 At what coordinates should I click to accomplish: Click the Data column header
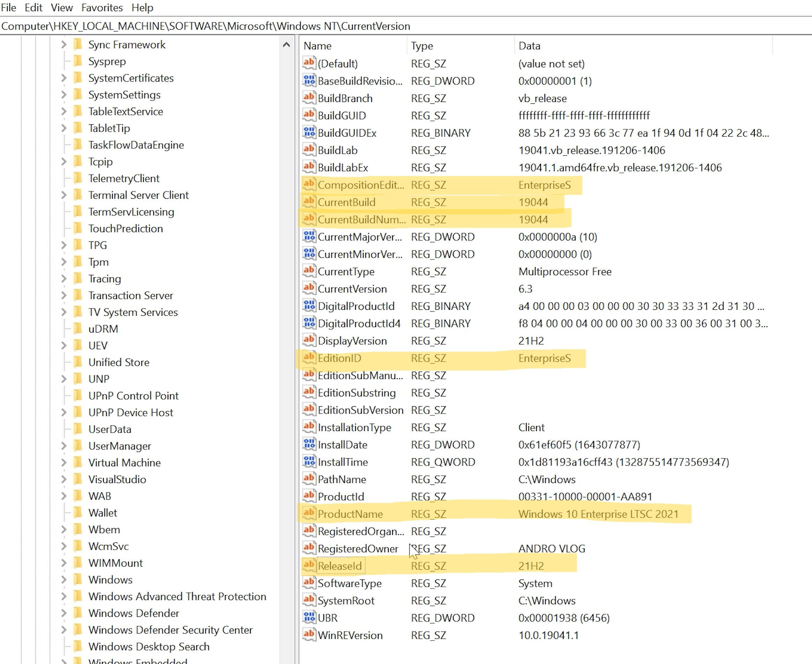pos(529,46)
